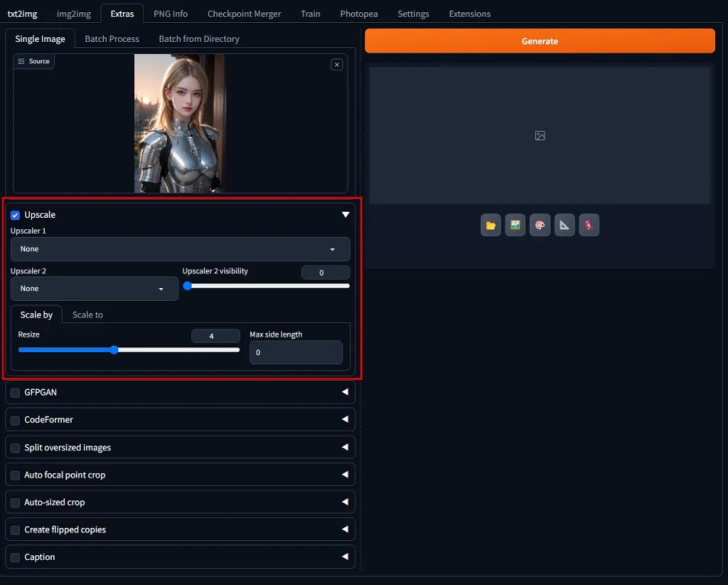Open the Upscaler 2 dropdown
Screen dimensions: 728x585
tap(95, 289)
